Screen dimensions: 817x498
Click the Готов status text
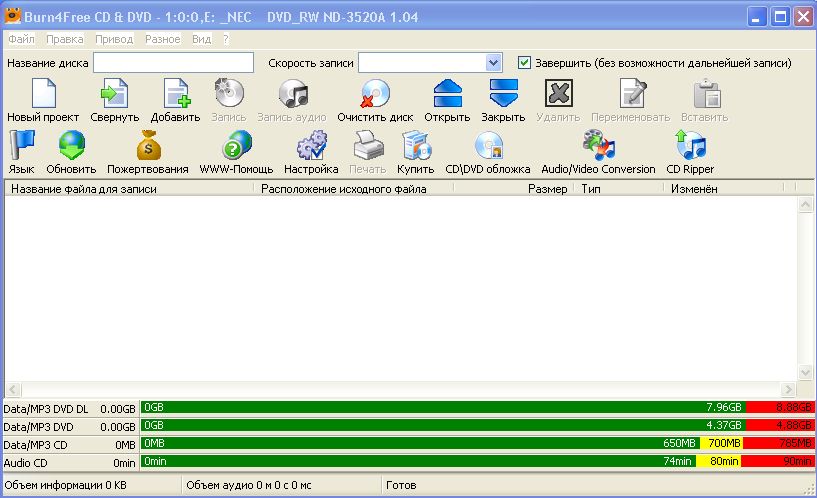tap(401, 485)
